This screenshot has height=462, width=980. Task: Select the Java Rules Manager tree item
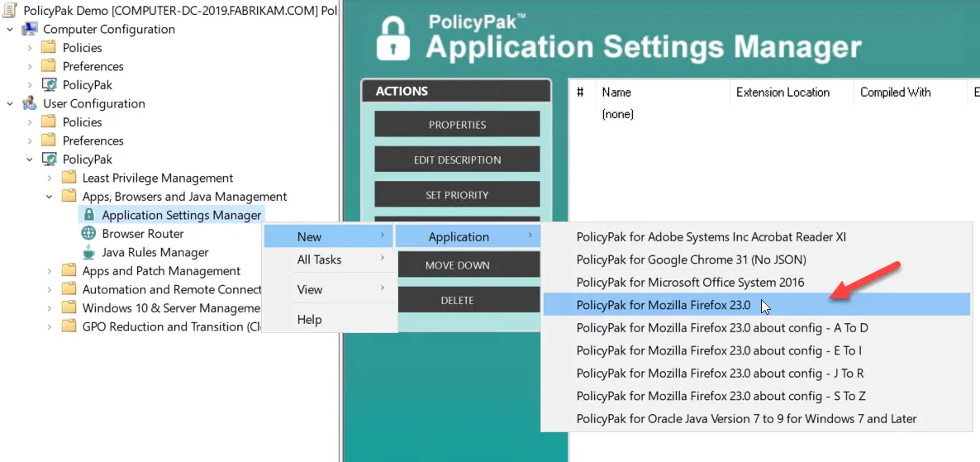(x=155, y=253)
